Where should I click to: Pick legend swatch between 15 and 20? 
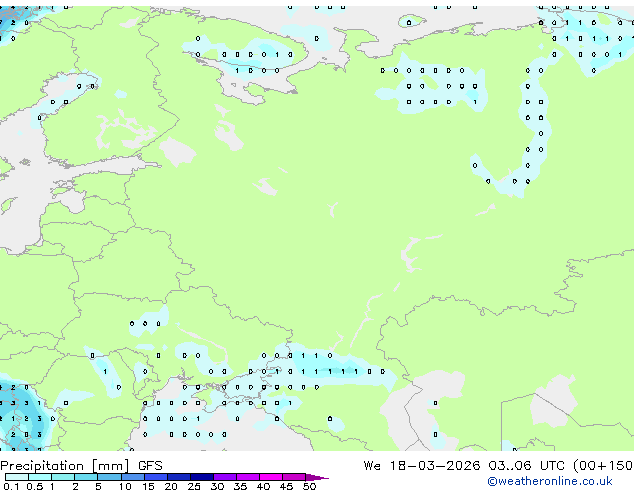click(156, 477)
